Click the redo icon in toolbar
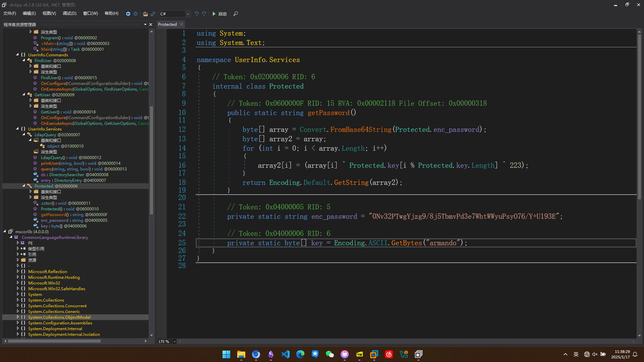This screenshot has height=362, width=644. [x=204, y=14]
